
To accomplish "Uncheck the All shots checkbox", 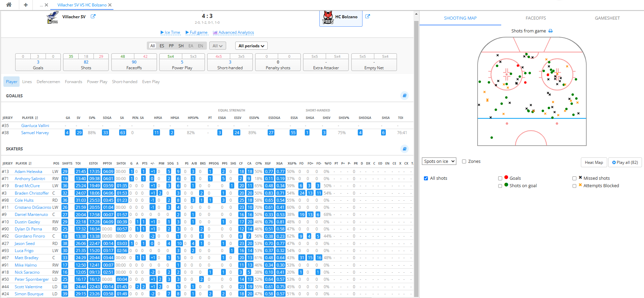I will pyautogui.click(x=426, y=178).
